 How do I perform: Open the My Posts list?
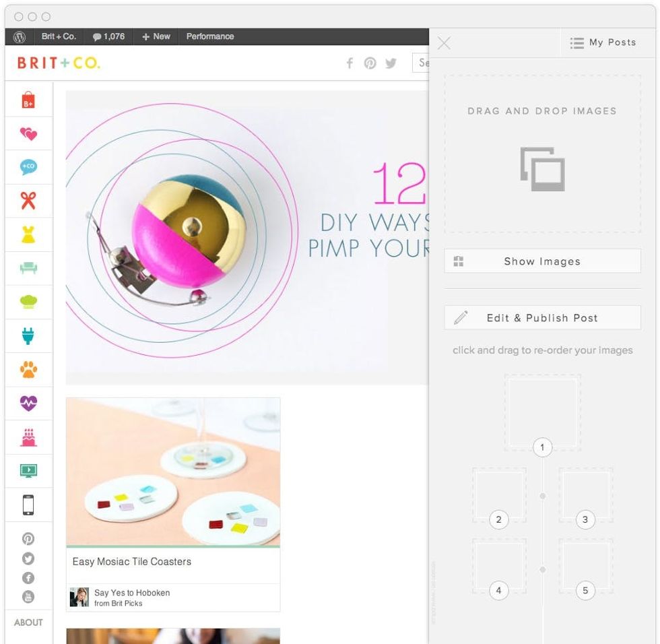(x=603, y=42)
